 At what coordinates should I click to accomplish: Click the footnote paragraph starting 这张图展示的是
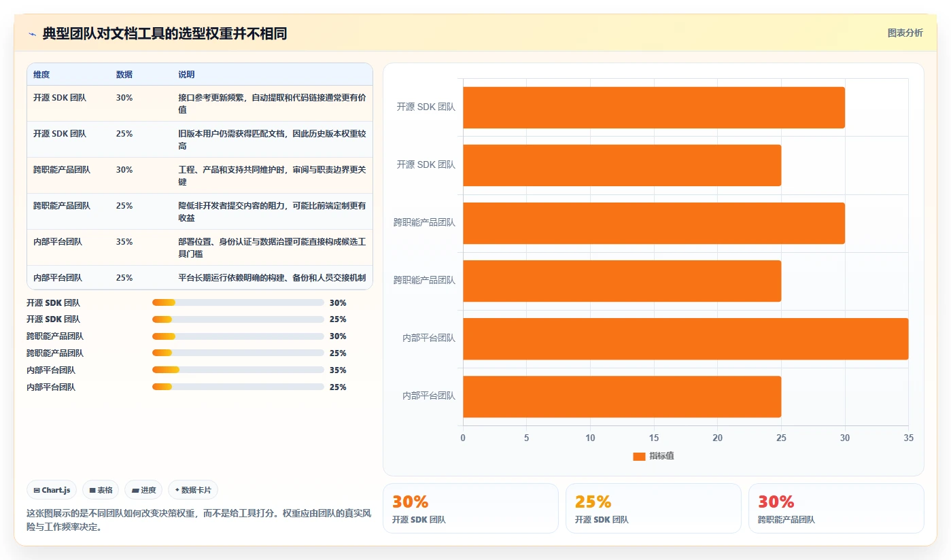pyautogui.click(x=198, y=520)
